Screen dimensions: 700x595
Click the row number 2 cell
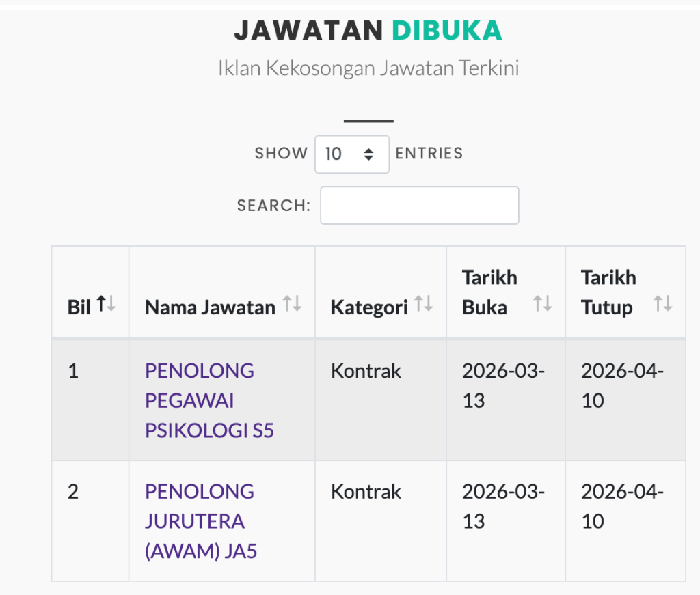coord(73,492)
